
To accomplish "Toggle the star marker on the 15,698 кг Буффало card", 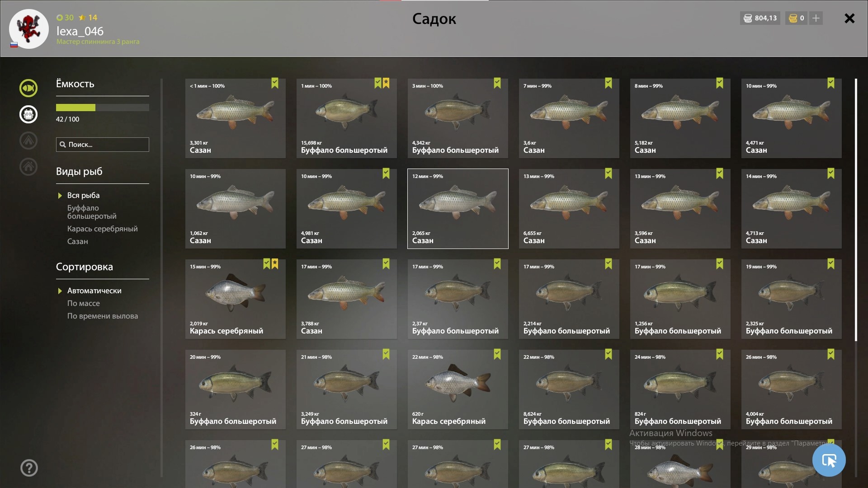I will tap(386, 83).
